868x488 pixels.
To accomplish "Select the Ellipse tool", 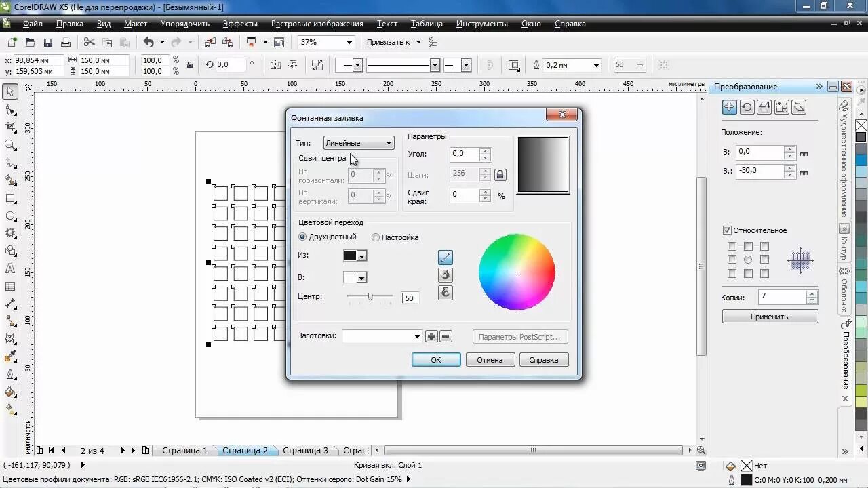I will click(10, 216).
